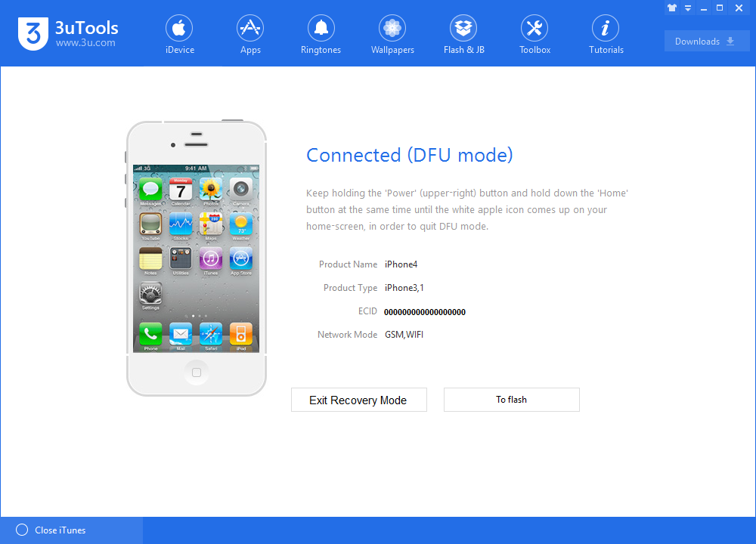This screenshot has width=756, height=544.
Task: Click the iPhone4 product name value
Action: (401, 264)
